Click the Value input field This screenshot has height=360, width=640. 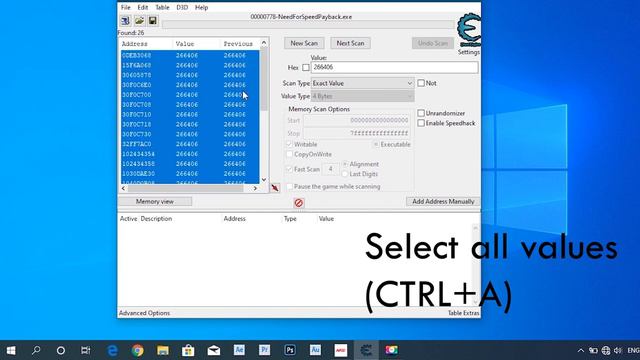coord(394,68)
